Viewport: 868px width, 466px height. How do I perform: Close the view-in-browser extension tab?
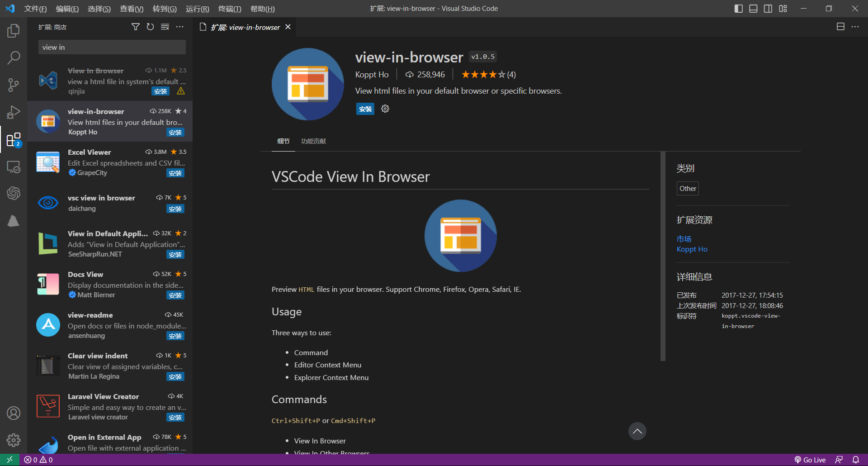[288, 27]
